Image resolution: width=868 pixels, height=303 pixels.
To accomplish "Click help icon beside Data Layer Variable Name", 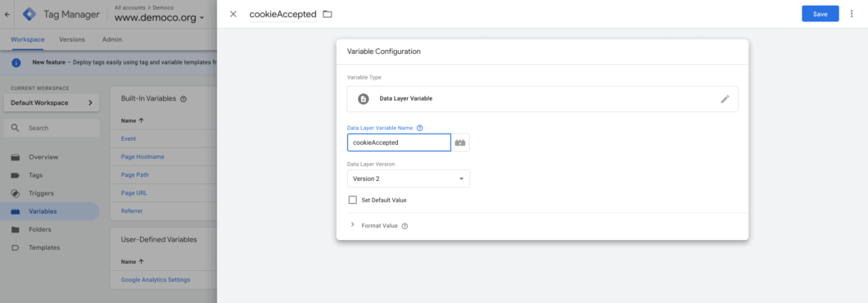I will tap(419, 128).
